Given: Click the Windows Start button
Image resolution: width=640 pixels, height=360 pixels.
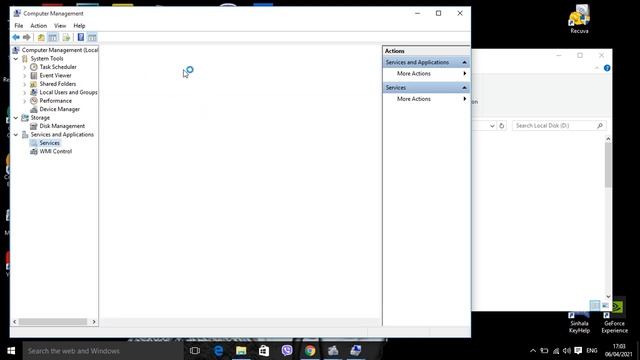Looking at the screenshot, I should [x=11, y=351].
